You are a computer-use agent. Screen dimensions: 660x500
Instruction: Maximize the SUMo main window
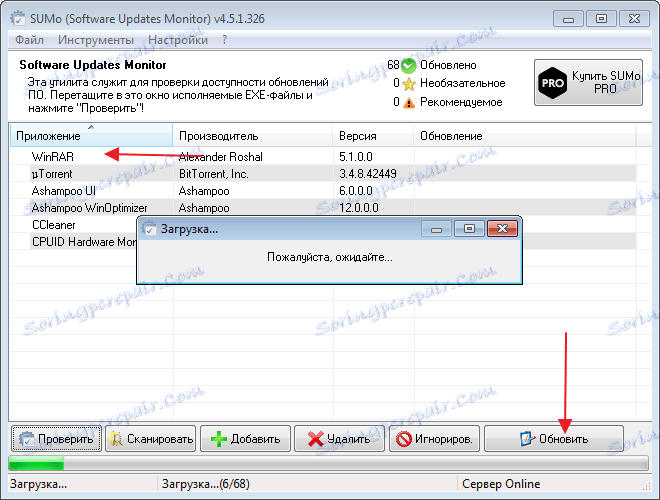click(601, 19)
